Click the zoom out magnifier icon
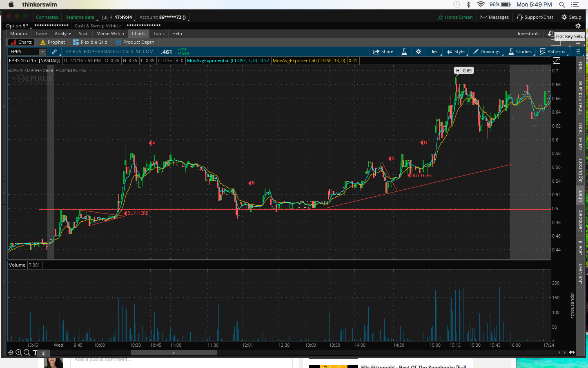 [27, 352]
